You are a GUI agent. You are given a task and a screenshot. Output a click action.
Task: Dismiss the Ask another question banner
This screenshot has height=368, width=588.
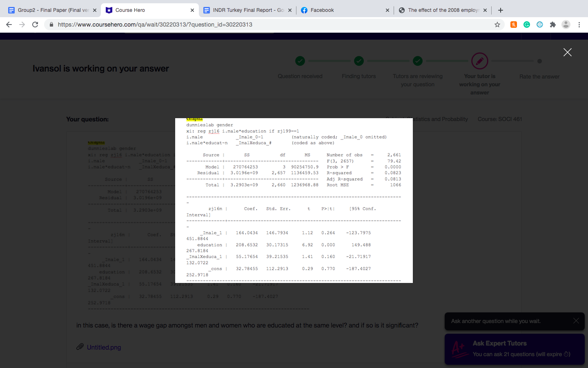tap(576, 321)
